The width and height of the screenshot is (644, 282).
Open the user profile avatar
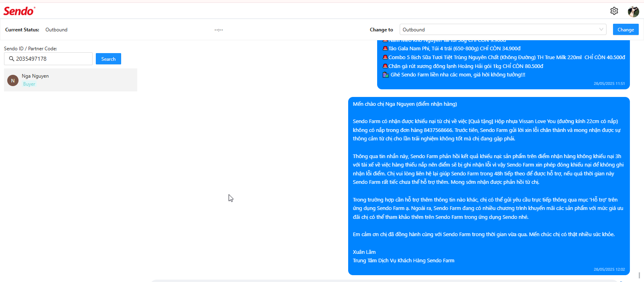pos(634,11)
